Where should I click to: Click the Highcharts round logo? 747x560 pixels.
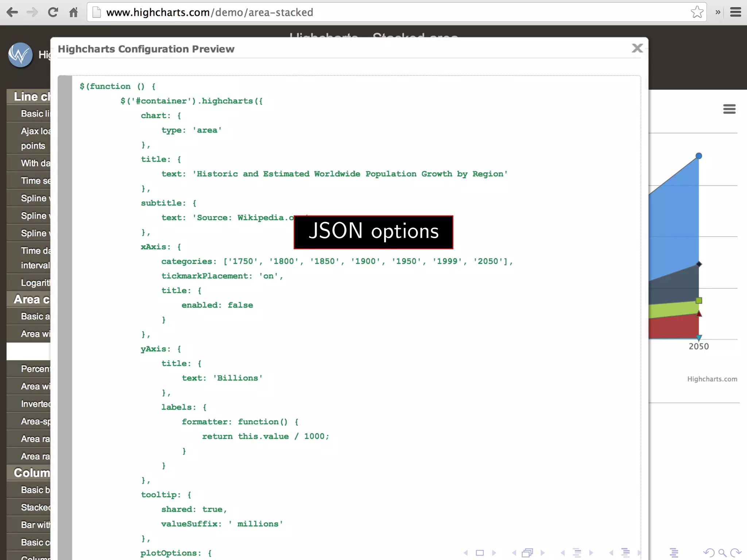pyautogui.click(x=20, y=55)
